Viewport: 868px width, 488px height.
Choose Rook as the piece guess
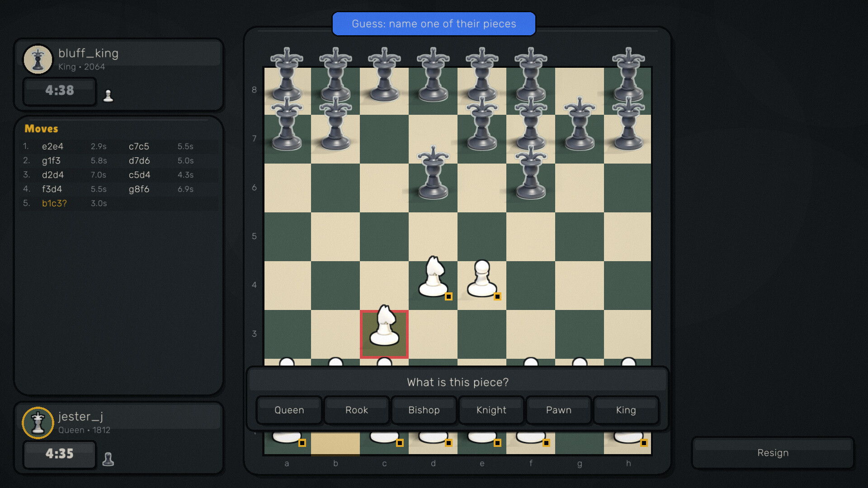coord(357,410)
